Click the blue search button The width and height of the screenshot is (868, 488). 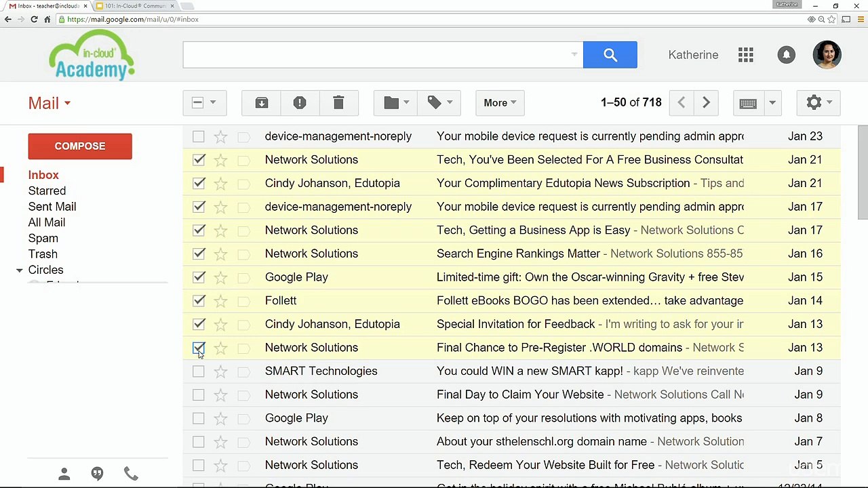pyautogui.click(x=610, y=55)
